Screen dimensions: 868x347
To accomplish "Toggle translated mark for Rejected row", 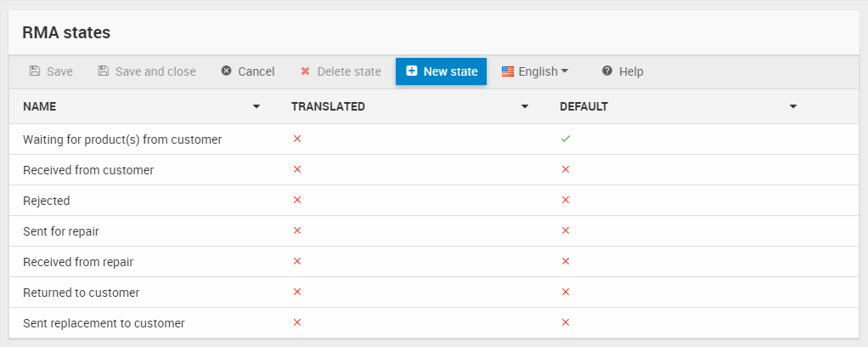I will point(297,200).
